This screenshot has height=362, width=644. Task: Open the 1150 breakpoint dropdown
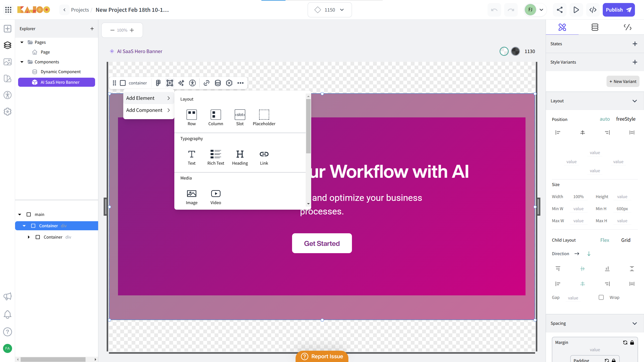(x=330, y=10)
